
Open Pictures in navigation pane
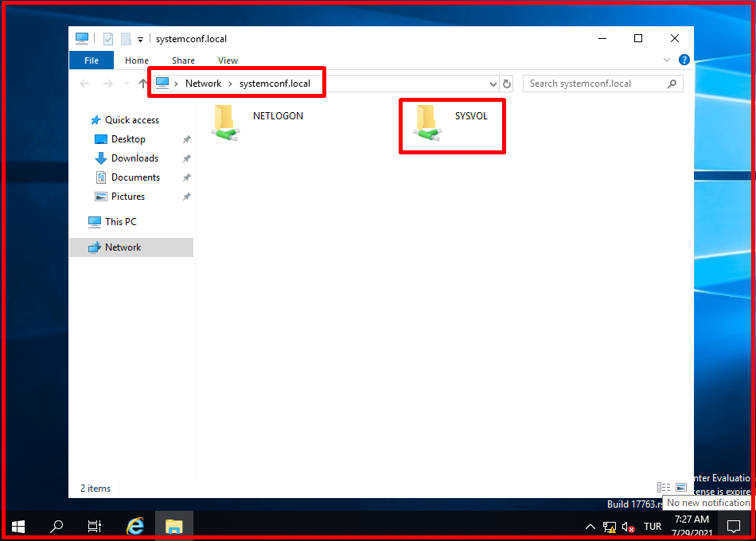tap(128, 197)
